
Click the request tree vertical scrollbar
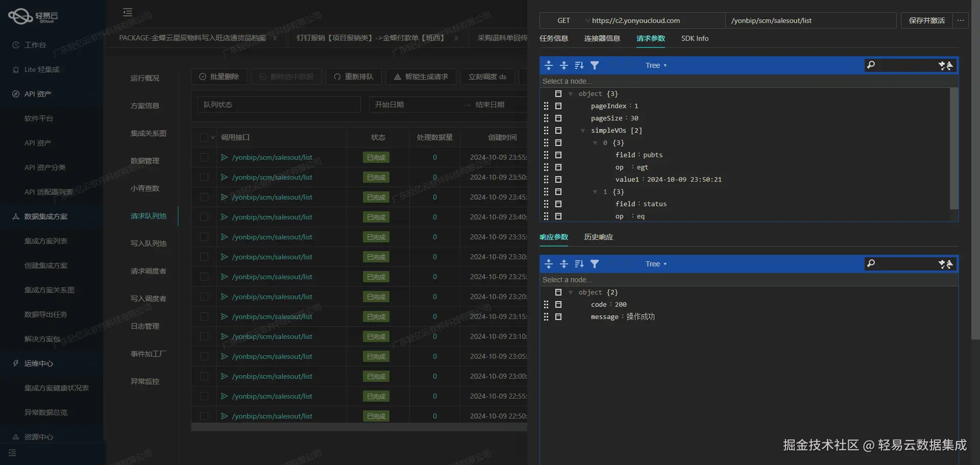(x=953, y=148)
